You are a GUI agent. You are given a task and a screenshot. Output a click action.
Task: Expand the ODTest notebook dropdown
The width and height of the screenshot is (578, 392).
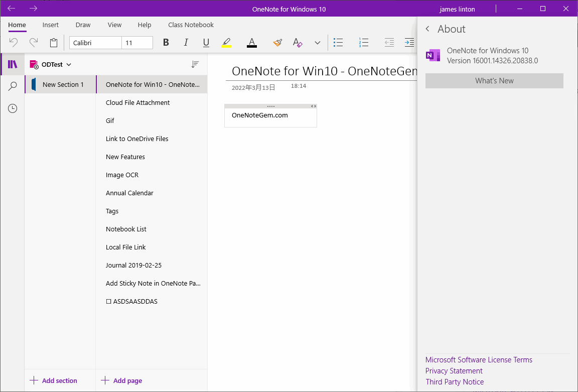(68, 64)
